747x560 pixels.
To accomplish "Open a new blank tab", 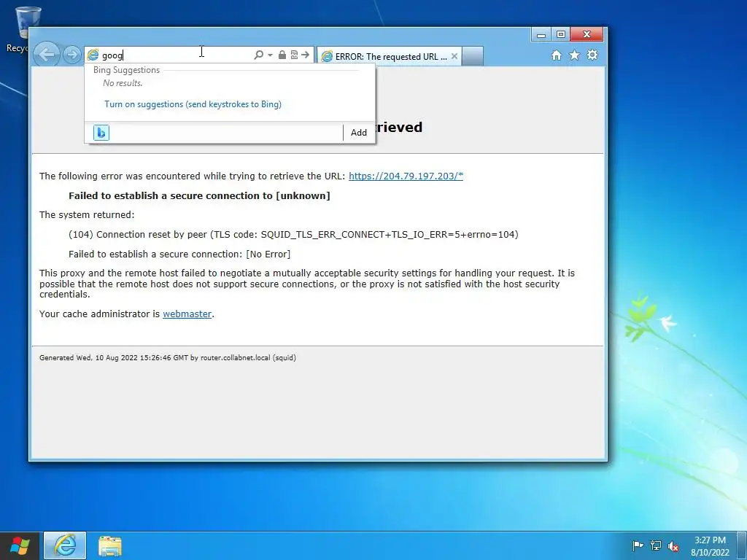I will click(473, 56).
